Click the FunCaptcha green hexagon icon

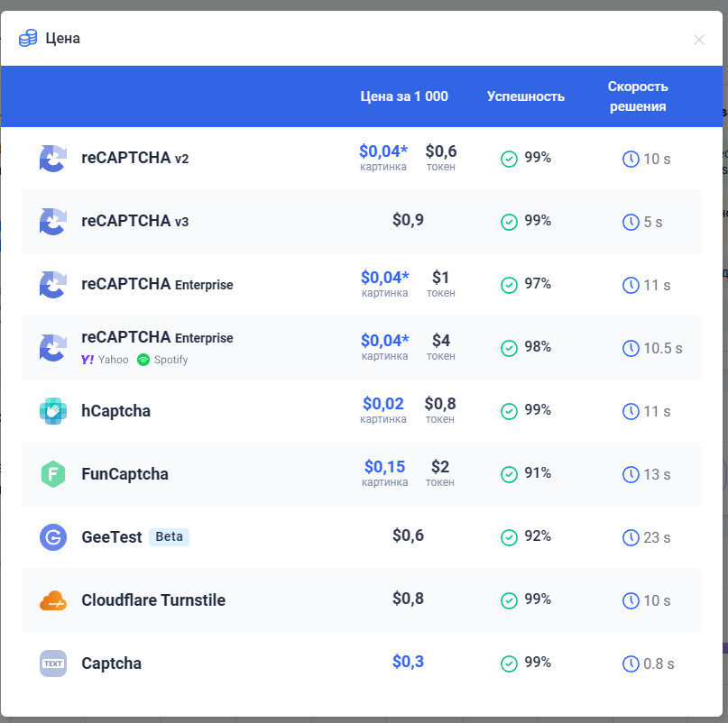53,474
